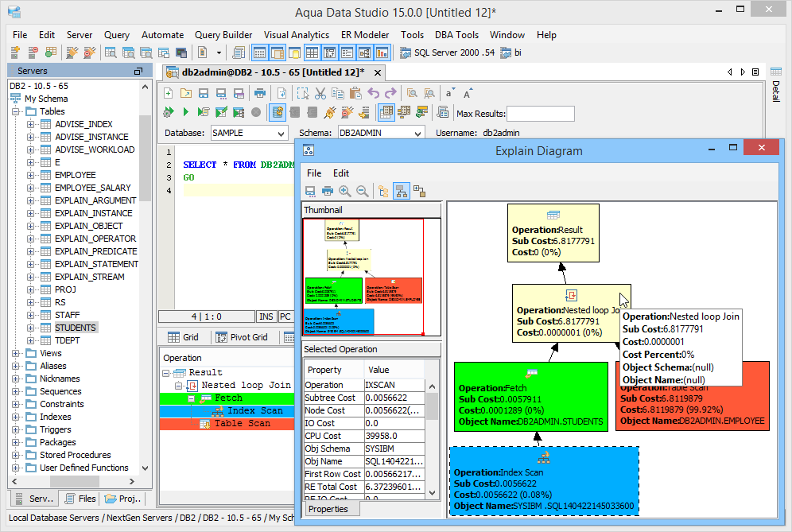This screenshot has height=532, width=792.
Task: Toggle the grid results display mode icon
Action: pos(386,112)
